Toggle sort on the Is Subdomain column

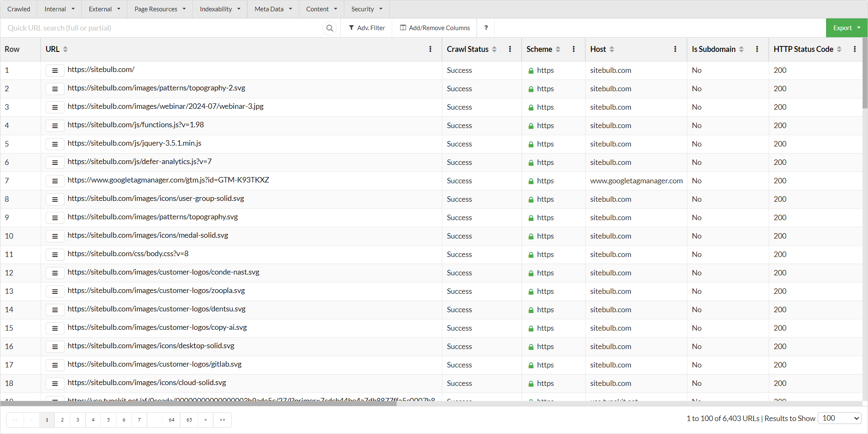tap(741, 49)
